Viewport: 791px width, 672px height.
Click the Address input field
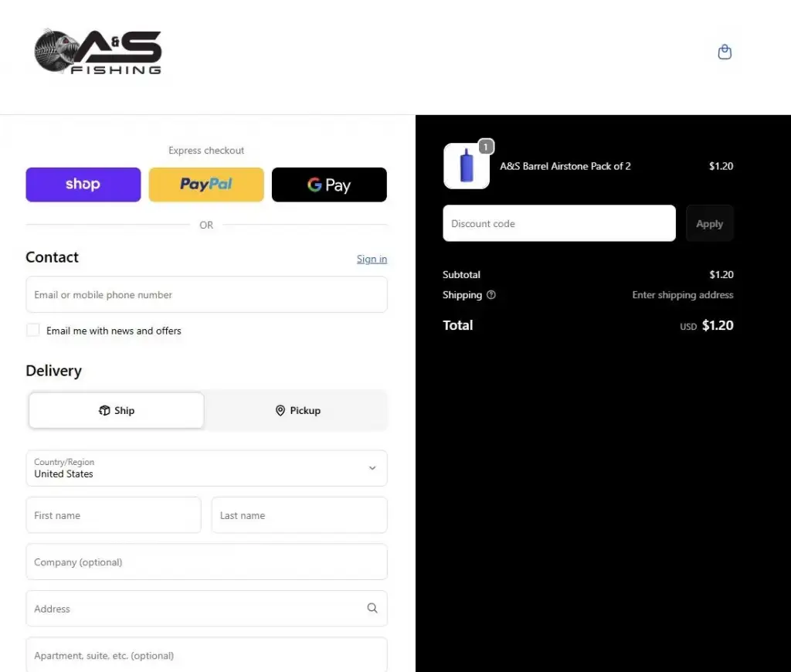coord(207,609)
